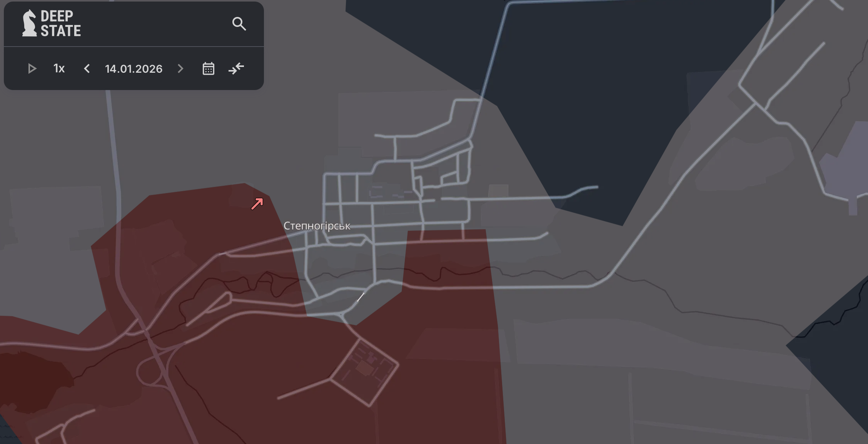Screen dimensions: 868x444
Task: Click the 14.01.2026 date text
Action: click(x=134, y=69)
